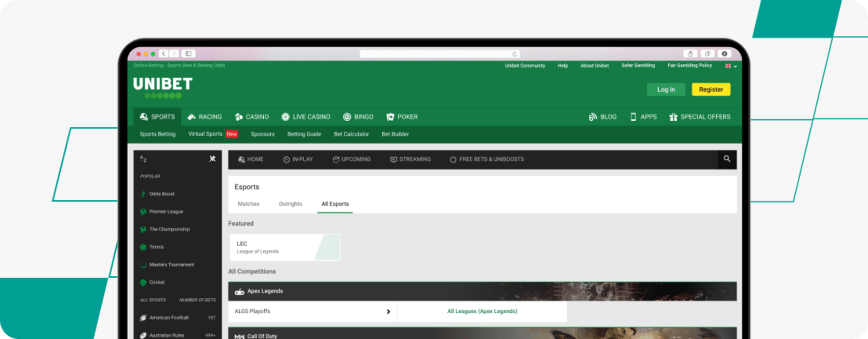Open Live Casino from the navigation bar
868x339 pixels.
tap(306, 117)
